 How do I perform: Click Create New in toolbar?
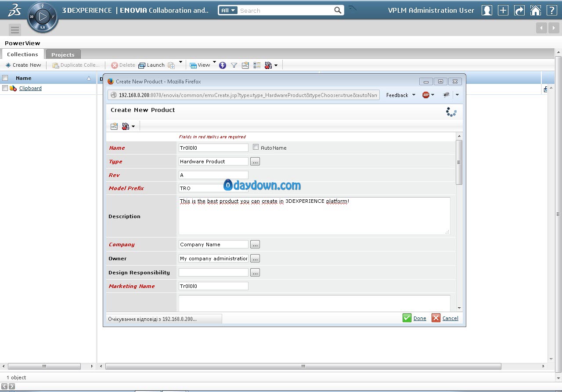point(23,65)
